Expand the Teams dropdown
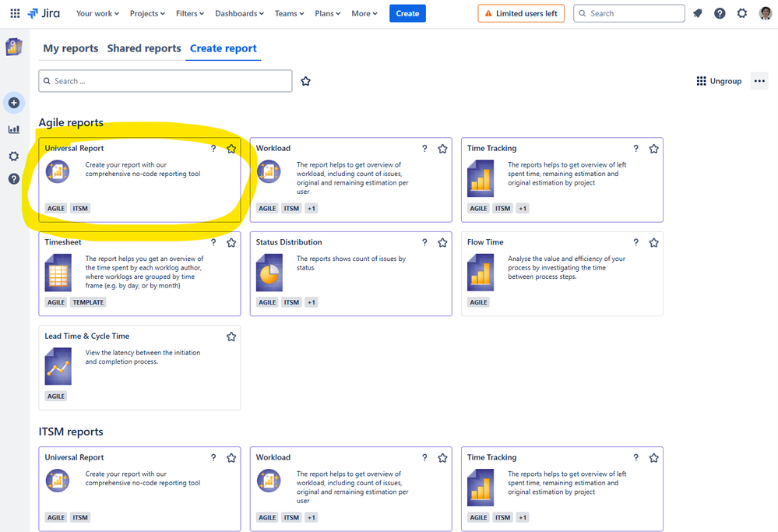Image resolution: width=778 pixels, height=532 pixels. [x=289, y=13]
